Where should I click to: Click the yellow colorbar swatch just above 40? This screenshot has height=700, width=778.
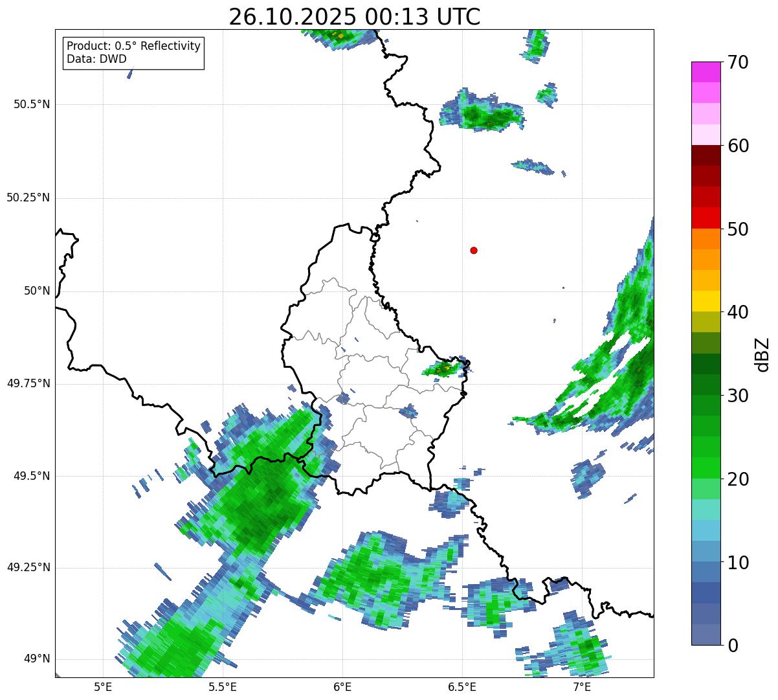(706, 301)
